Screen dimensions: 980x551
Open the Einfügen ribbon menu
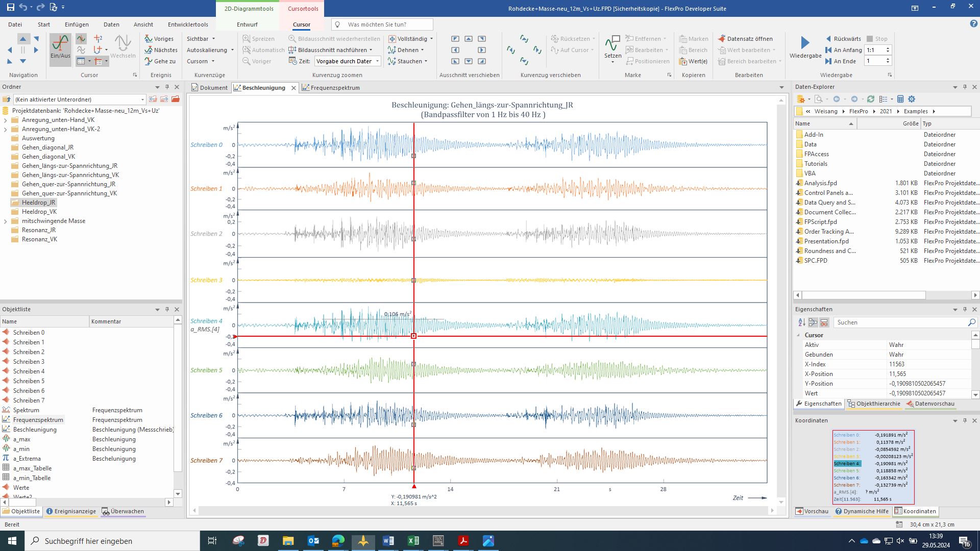pos(77,24)
